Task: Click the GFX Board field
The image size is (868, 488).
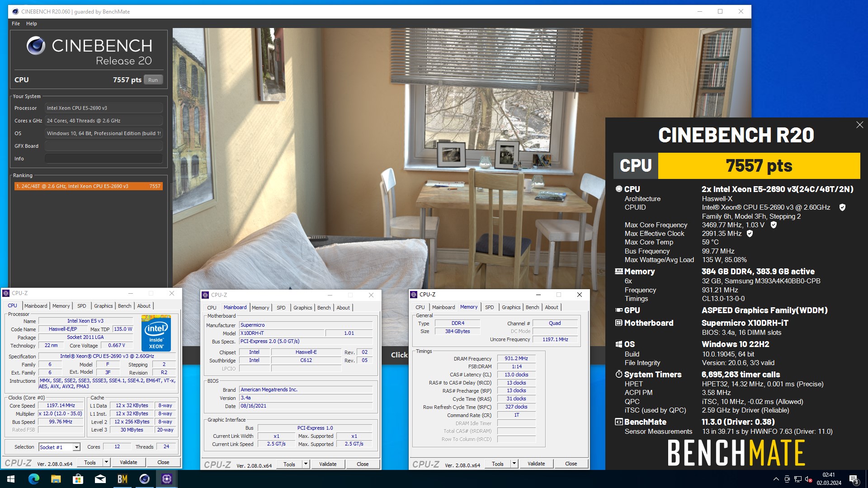Action: coord(104,146)
